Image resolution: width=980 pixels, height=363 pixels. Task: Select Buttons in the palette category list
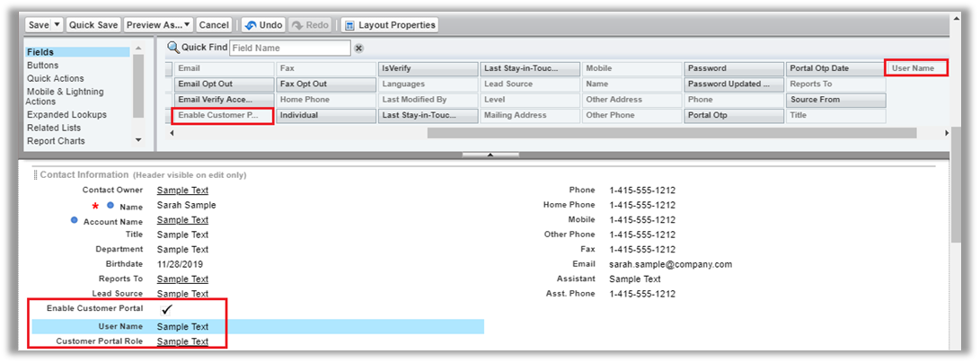(x=42, y=66)
